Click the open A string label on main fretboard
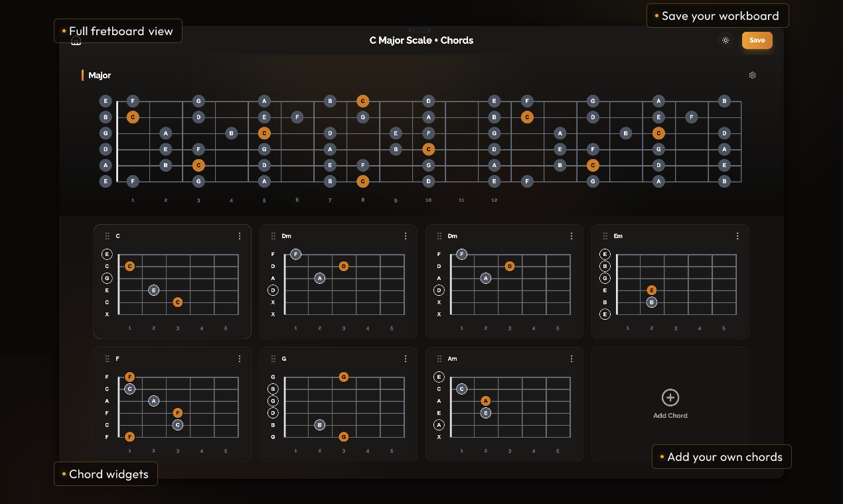 106,165
